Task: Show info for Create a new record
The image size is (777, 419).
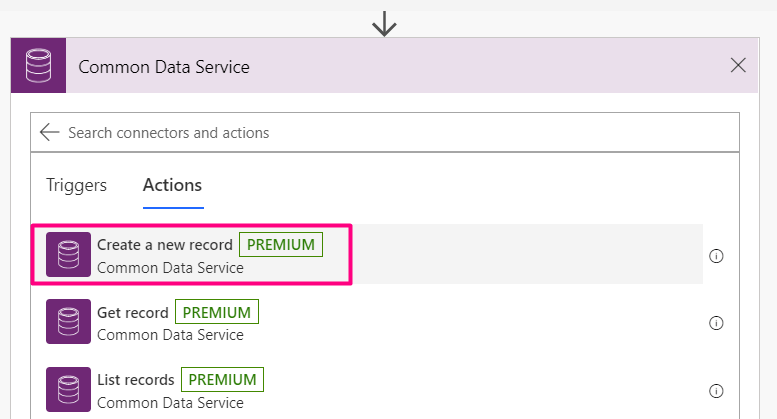Action: (716, 256)
